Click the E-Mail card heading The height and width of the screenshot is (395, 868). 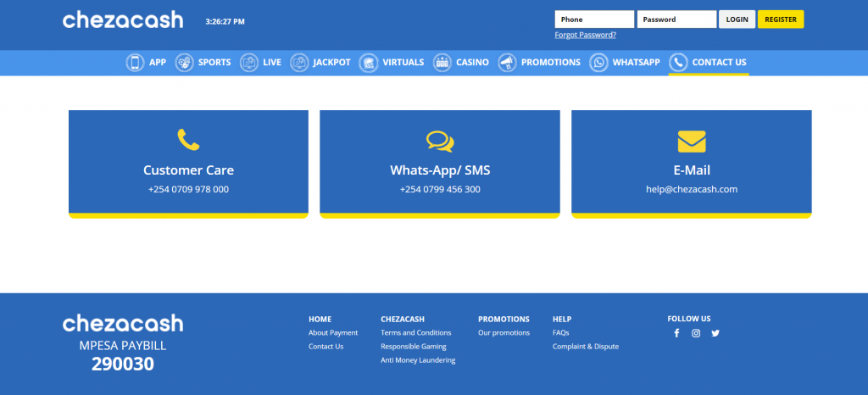[692, 170]
